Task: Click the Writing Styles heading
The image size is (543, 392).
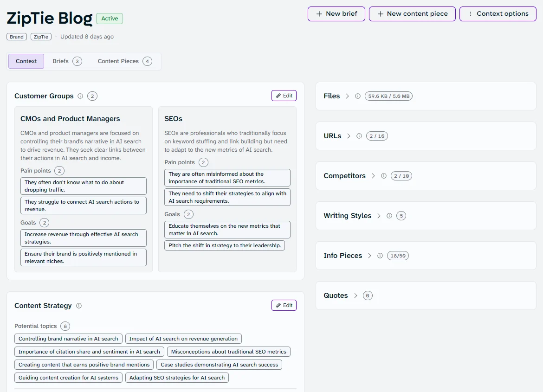Action: click(347, 215)
